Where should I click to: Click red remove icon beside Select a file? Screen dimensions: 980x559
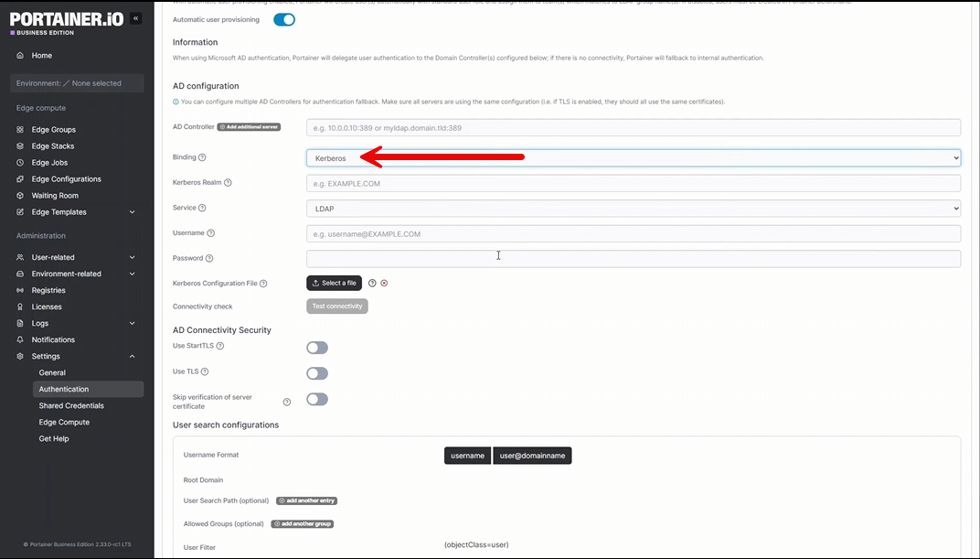[x=384, y=284]
